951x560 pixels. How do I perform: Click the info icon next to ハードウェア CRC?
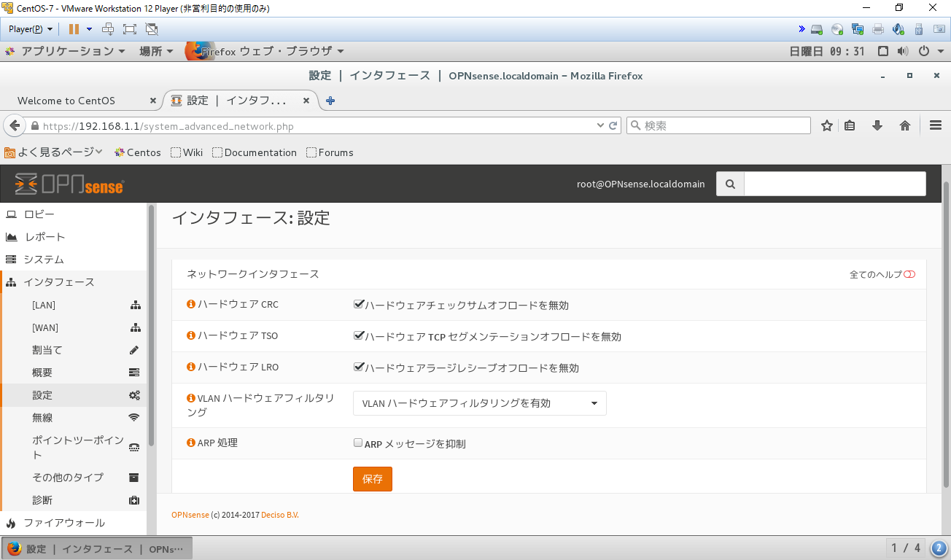(x=190, y=303)
